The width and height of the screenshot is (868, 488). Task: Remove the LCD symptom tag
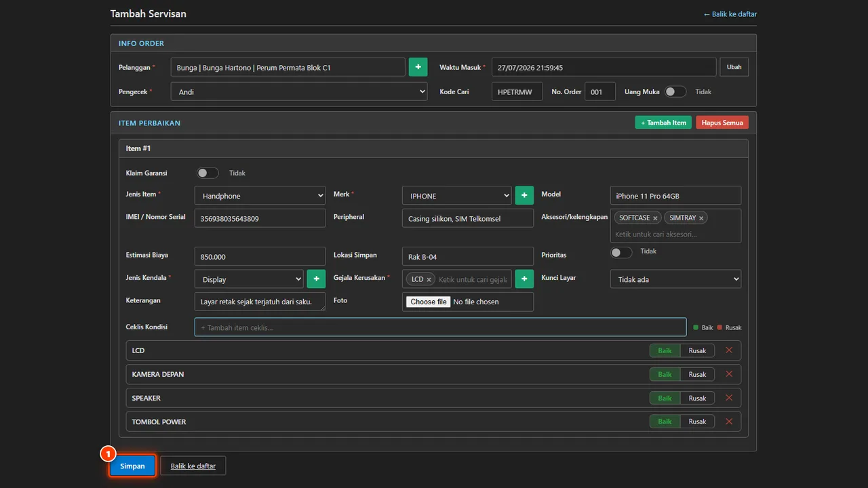click(x=429, y=279)
